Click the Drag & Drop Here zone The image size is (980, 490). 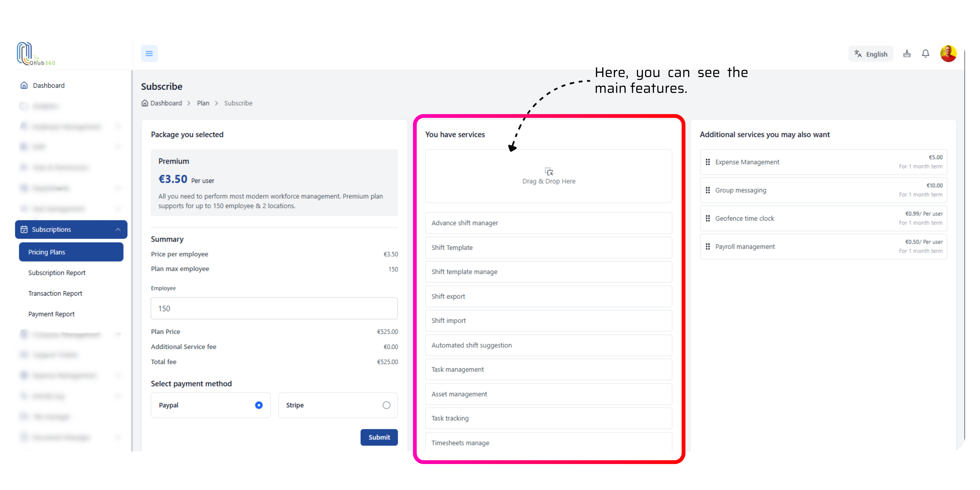coord(549,176)
